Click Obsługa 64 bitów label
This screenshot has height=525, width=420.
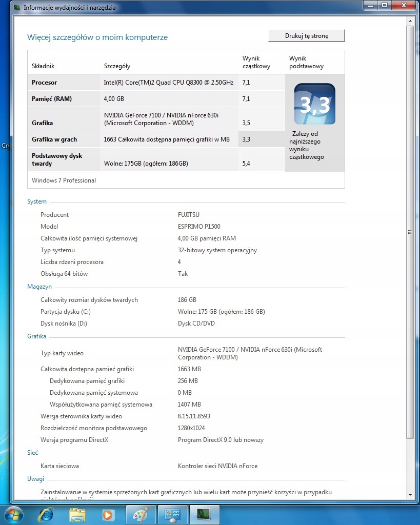click(64, 274)
